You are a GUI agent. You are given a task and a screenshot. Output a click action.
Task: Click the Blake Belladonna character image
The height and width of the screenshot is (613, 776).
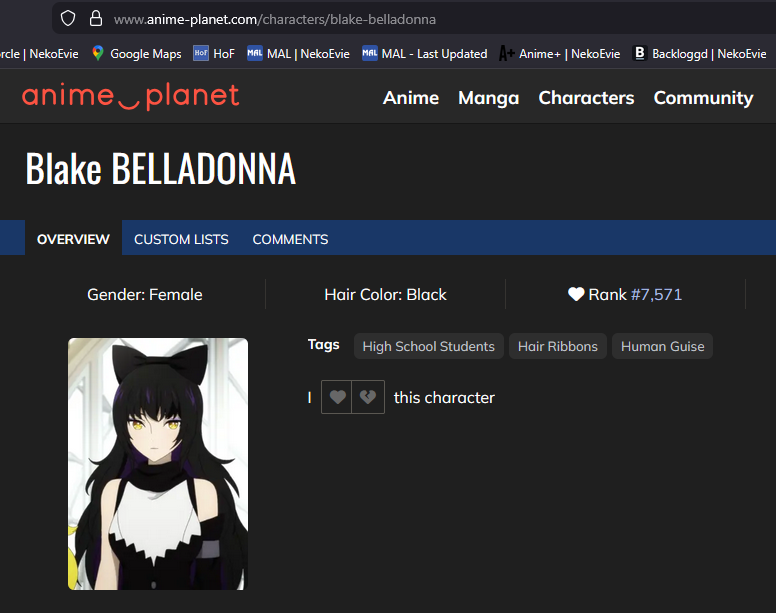pos(158,464)
